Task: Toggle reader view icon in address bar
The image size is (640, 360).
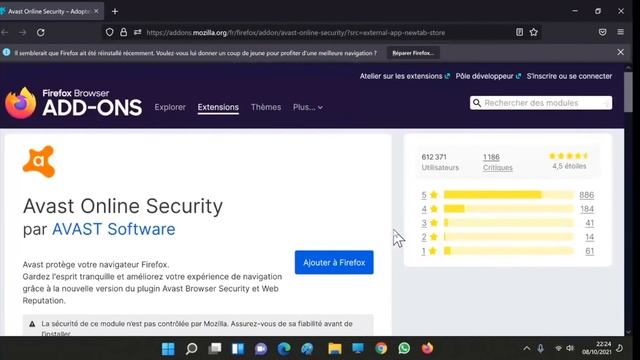Action: click(519, 32)
